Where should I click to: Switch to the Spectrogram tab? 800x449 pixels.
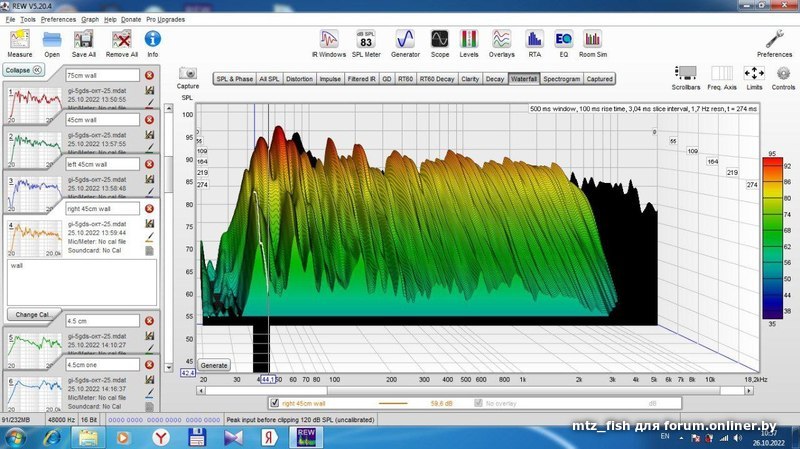561,78
